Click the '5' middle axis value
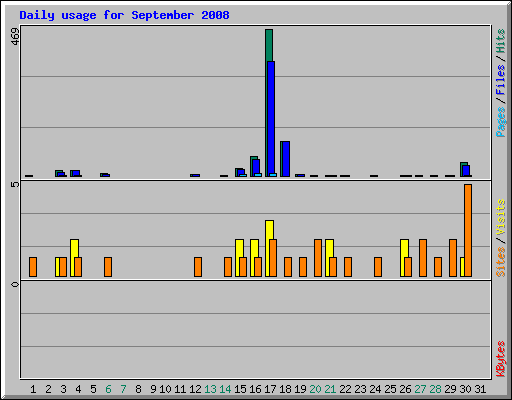The image size is (512, 400). [15, 184]
